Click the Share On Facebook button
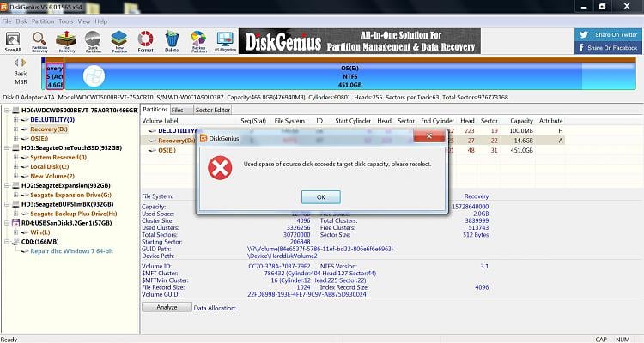 [608, 48]
